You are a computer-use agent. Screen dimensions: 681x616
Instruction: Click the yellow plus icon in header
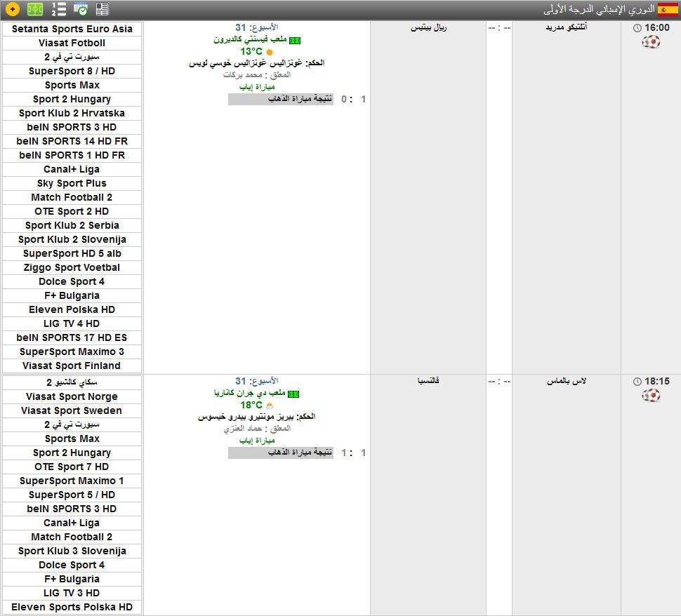point(12,9)
